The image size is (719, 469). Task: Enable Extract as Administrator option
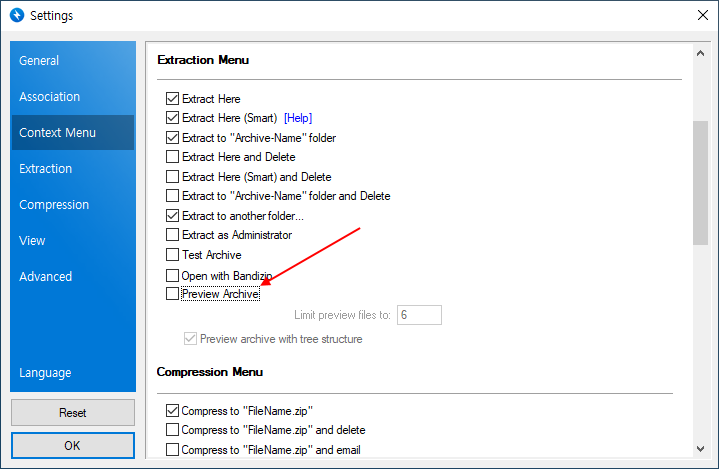click(173, 235)
